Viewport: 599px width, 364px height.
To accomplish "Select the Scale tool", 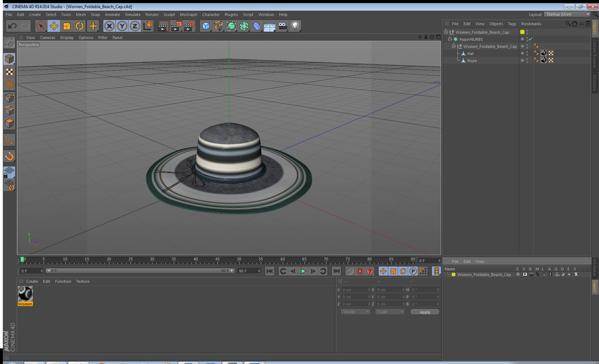I will coord(67,26).
